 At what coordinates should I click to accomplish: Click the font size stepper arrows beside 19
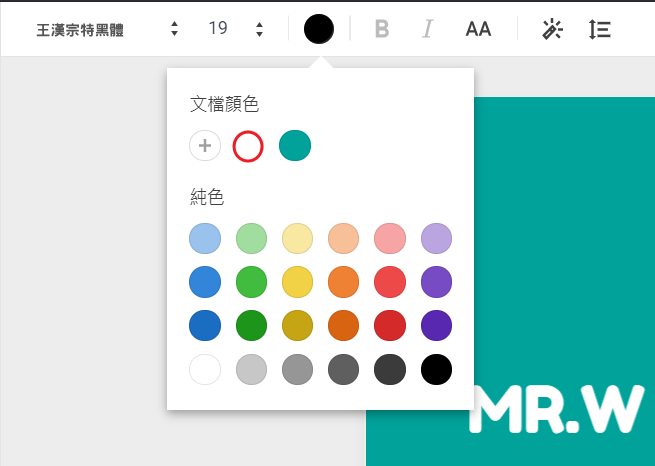(259, 29)
